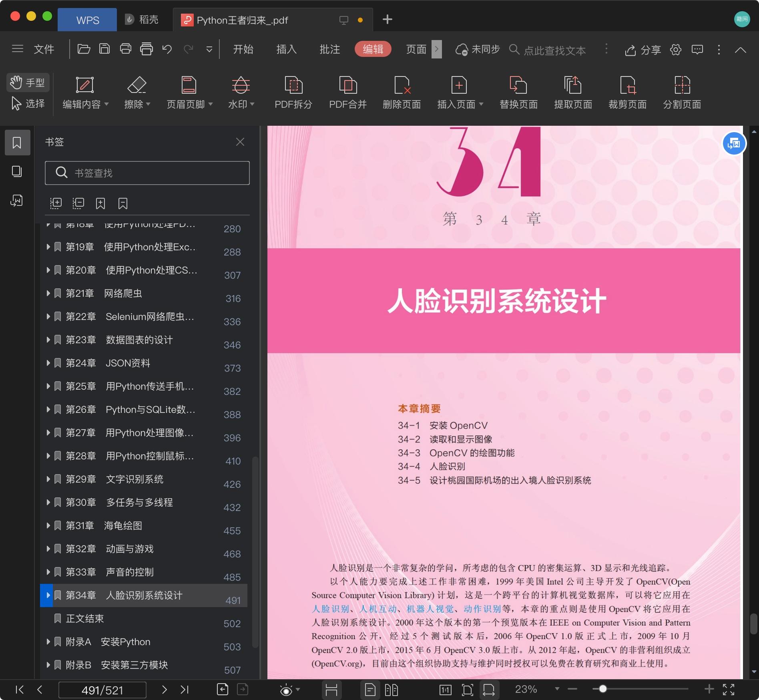The image size is (759, 700).
Task: Choose the 替换页面 replace page tool
Action: [x=518, y=93]
